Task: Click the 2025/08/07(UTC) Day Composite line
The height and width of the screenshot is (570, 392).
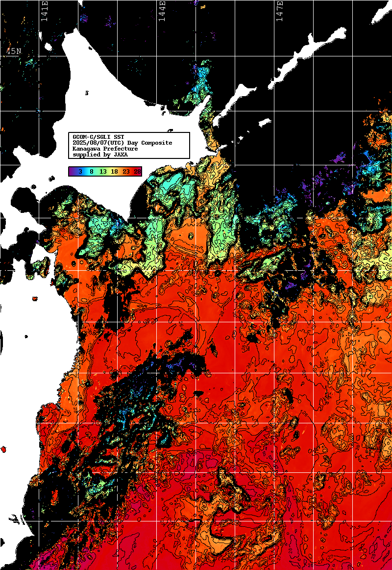Action: (122, 143)
